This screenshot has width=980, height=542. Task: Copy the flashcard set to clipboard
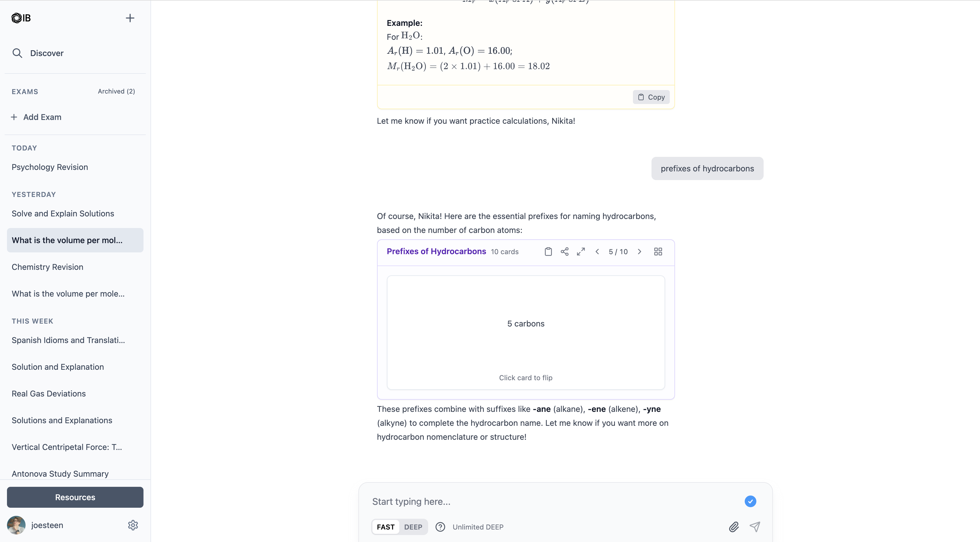pyautogui.click(x=548, y=252)
